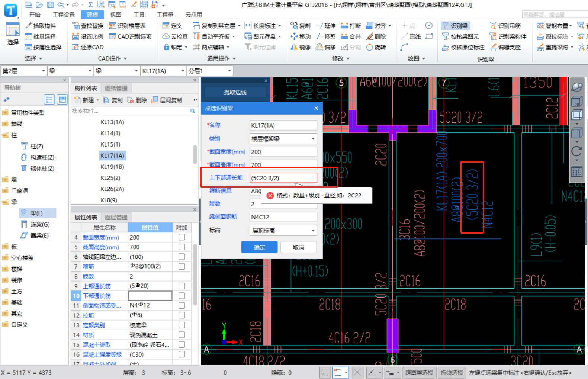Toggle 材质 row attach checkbox

point(181,335)
